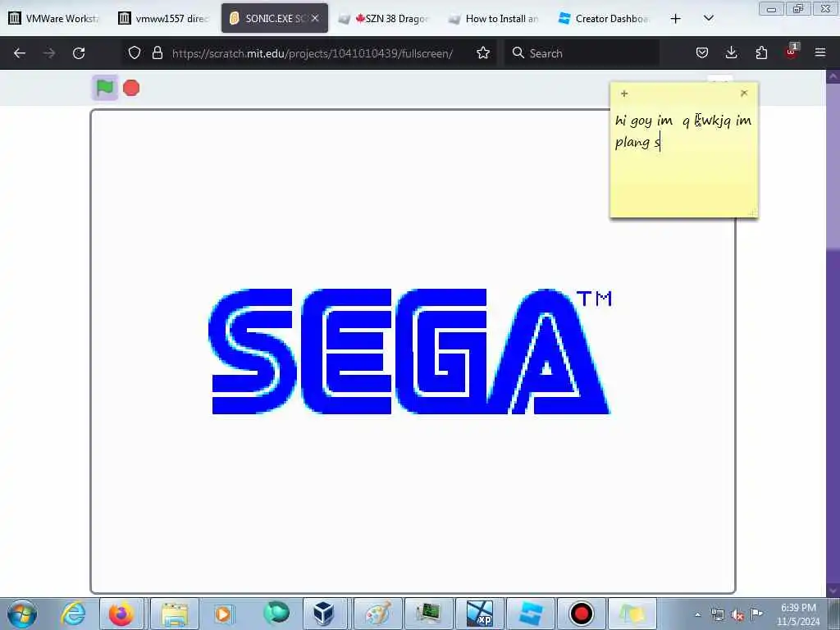The height and width of the screenshot is (630, 840).
Task: Close the SONIC.EXE tab
Action: click(x=315, y=18)
